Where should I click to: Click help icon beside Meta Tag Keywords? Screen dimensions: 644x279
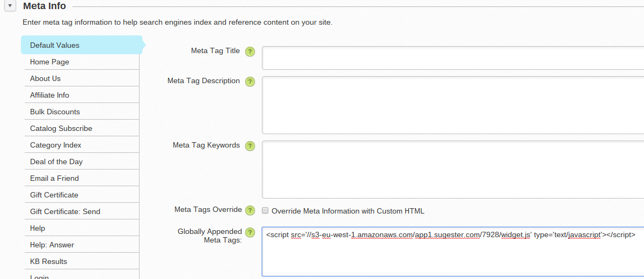pos(250,146)
